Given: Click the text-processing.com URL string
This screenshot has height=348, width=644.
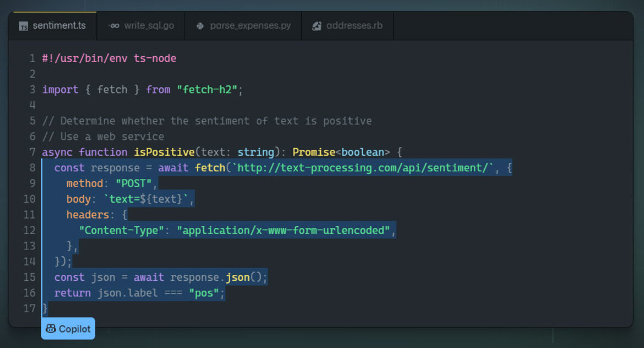Looking at the screenshot, I should pyautogui.click(x=362, y=168).
